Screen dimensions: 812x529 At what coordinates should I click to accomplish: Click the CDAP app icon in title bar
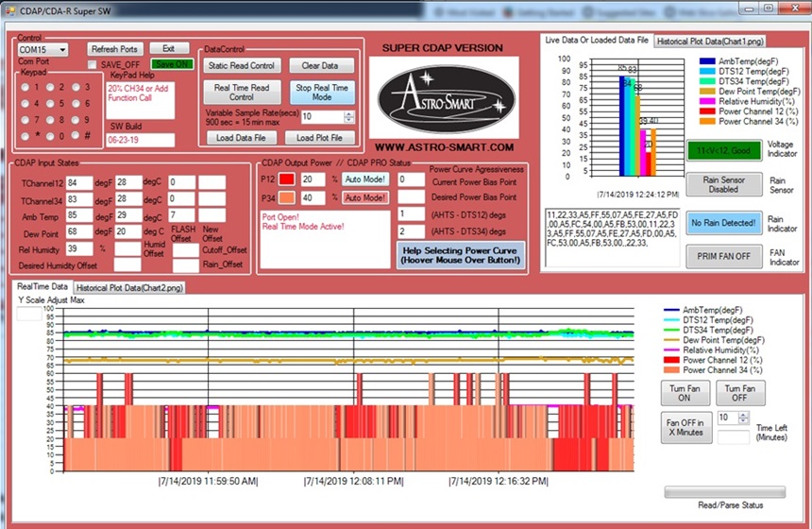click(9, 10)
